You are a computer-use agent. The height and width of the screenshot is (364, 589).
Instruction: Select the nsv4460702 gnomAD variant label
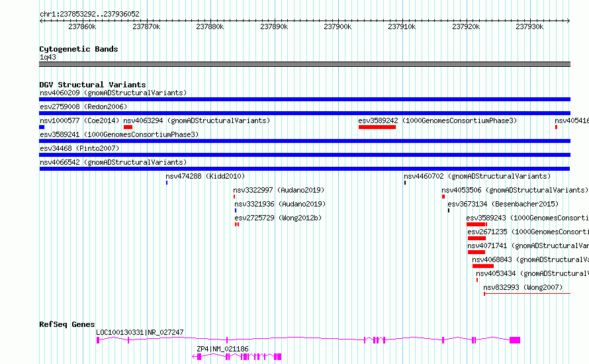coord(477,176)
